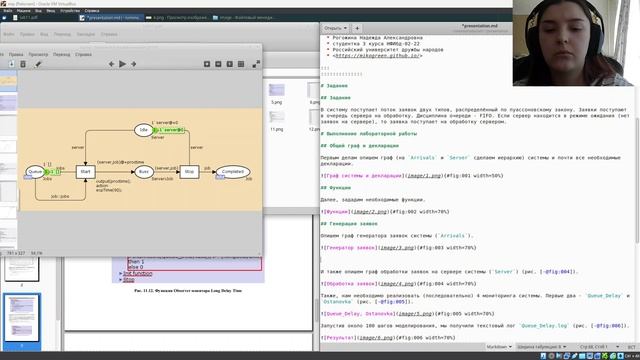Click the '## Генерация заявок' heading line
The height and width of the screenshot is (360, 640).
[x=349, y=224]
